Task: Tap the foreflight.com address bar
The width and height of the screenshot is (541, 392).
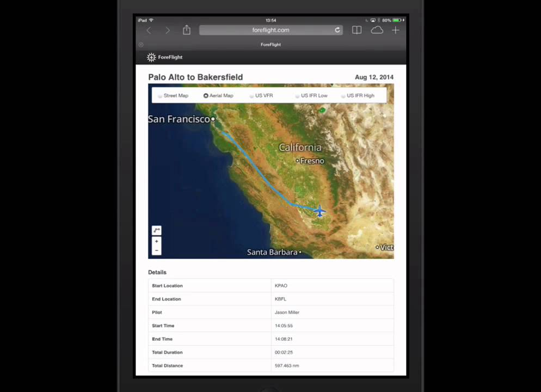Action: pyautogui.click(x=271, y=30)
